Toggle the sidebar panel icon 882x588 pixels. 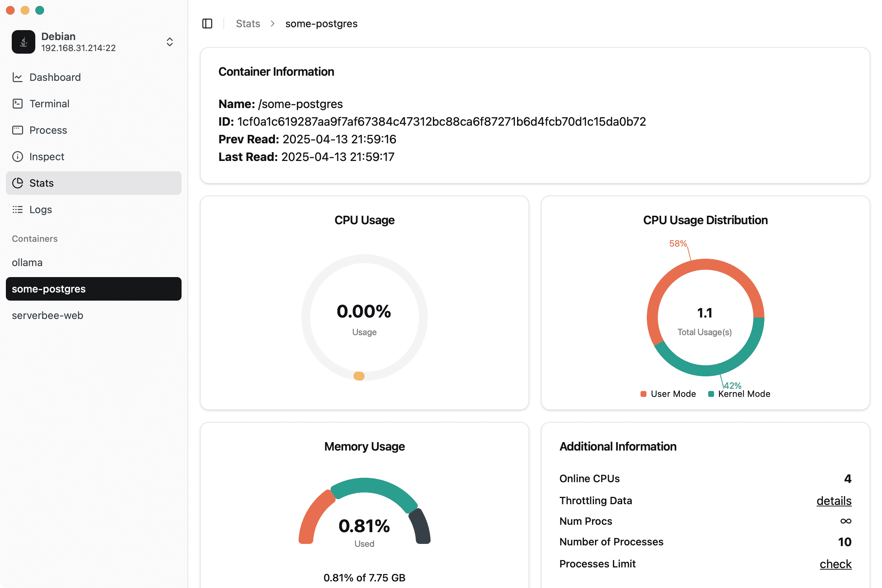(207, 24)
